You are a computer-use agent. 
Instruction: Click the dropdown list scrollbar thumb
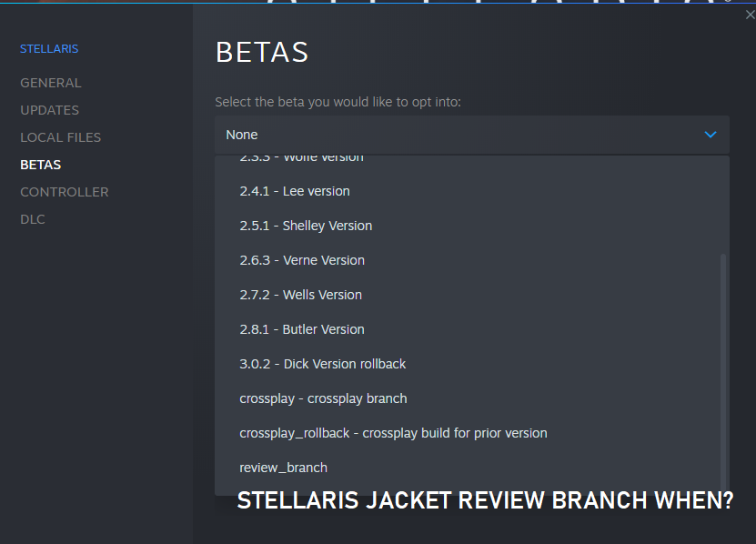pos(722,373)
